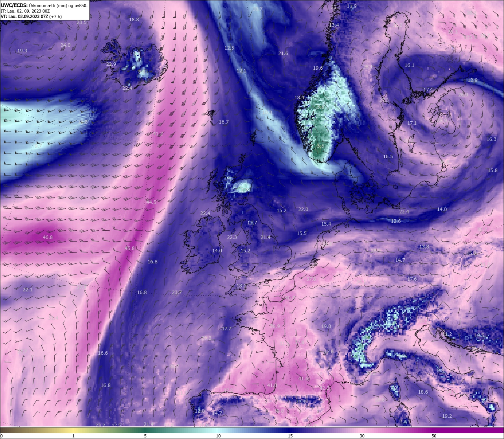
Task: Click the 16.7 value near the Faroes
Action: 224,122
